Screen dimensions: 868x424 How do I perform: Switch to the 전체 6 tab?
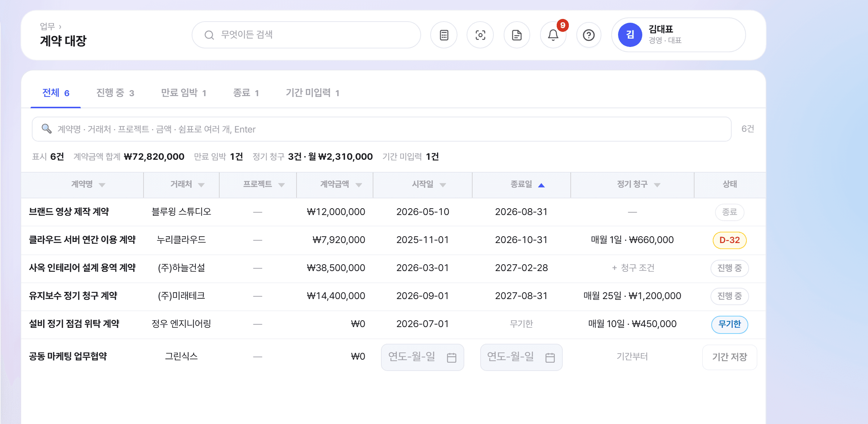56,93
